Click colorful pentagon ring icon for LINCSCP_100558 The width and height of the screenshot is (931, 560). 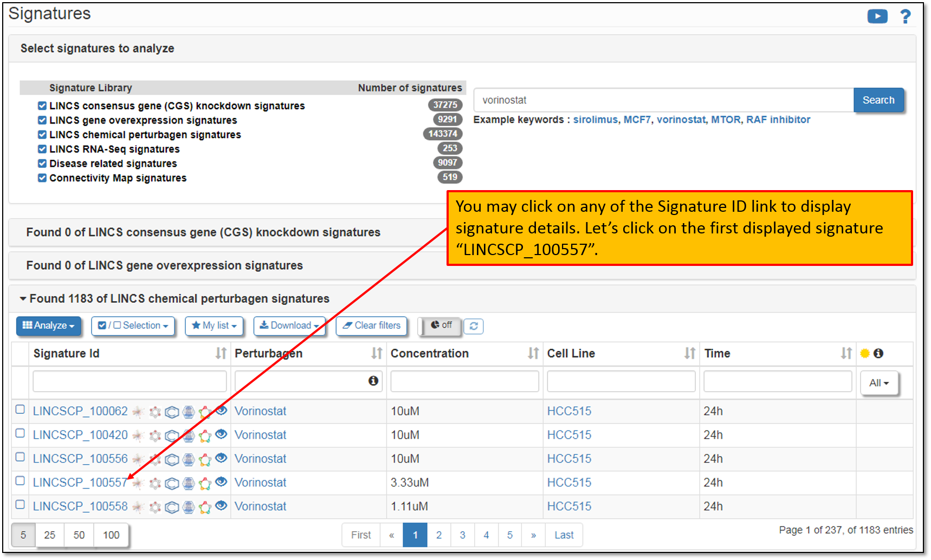205,507
